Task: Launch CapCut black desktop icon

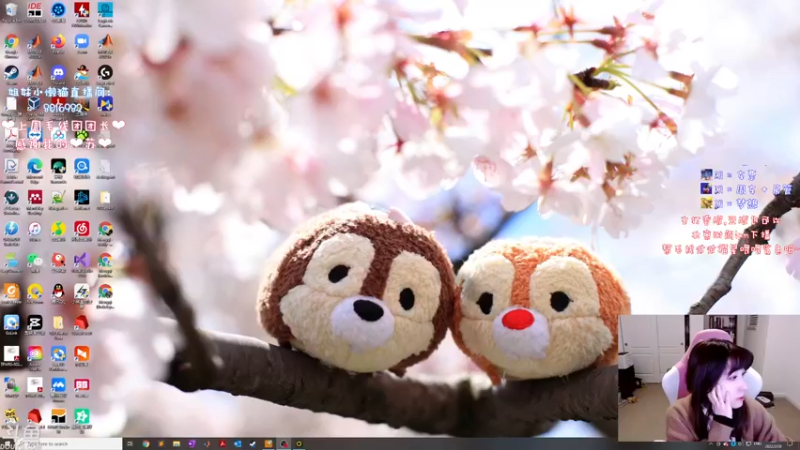Action: coord(35,322)
